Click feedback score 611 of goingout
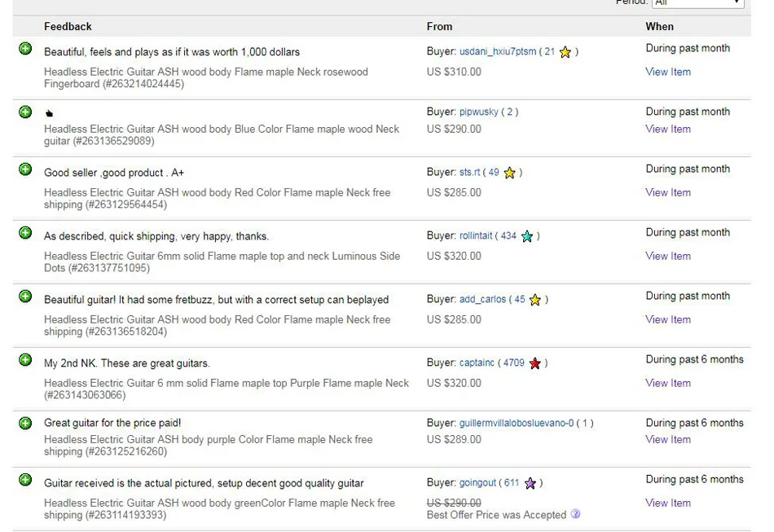The image size is (774, 532). coord(512,482)
